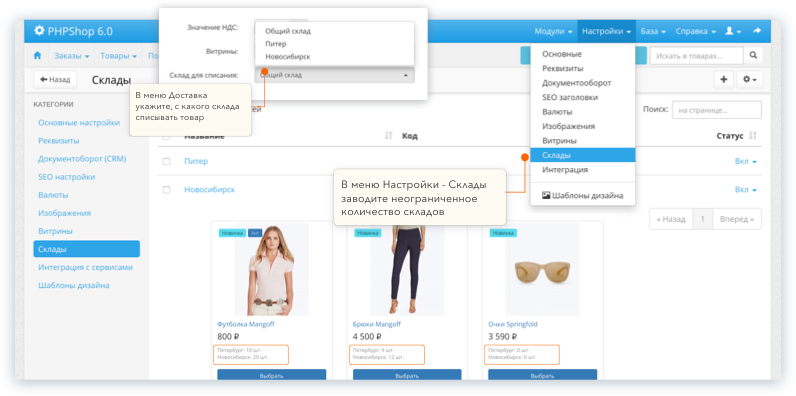Open the Справка menu
The image size is (796, 396).
695,31
